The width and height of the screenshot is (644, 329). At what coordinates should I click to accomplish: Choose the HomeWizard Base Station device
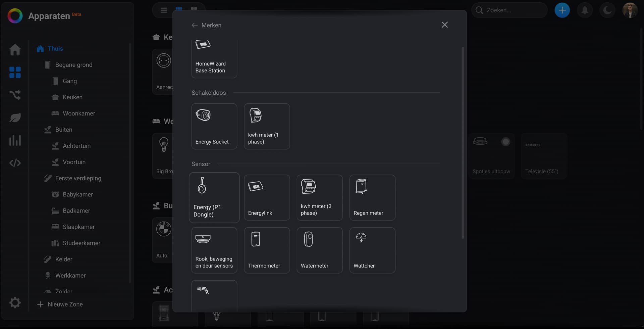[x=214, y=59]
